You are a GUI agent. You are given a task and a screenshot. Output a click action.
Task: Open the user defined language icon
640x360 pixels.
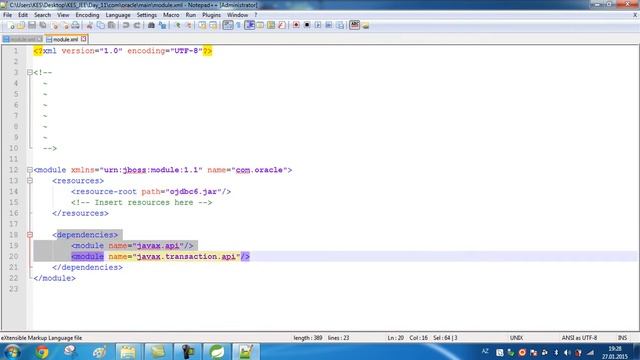[260, 25]
